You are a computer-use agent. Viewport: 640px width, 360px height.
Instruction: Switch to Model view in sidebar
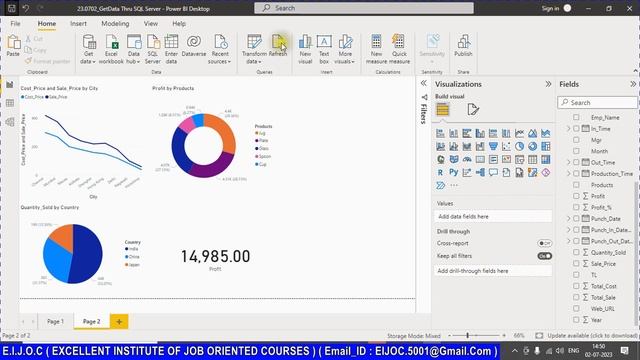click(10, 122)
